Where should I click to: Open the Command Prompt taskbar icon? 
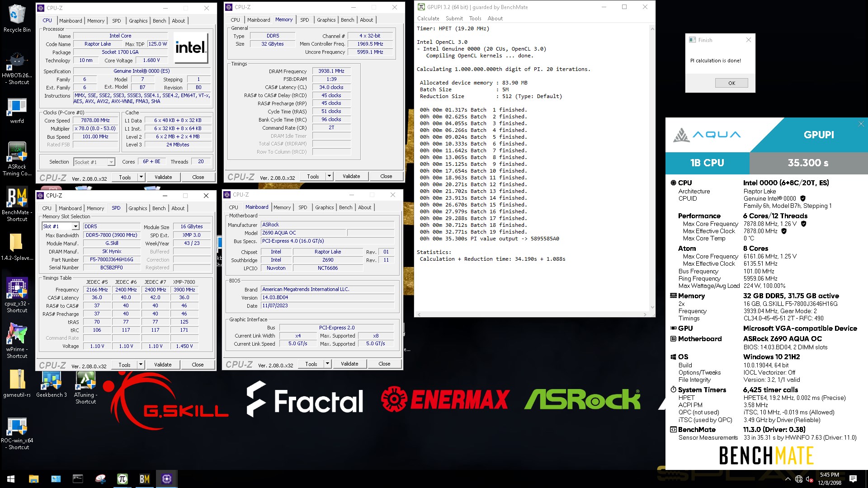[x=78, y=479]
